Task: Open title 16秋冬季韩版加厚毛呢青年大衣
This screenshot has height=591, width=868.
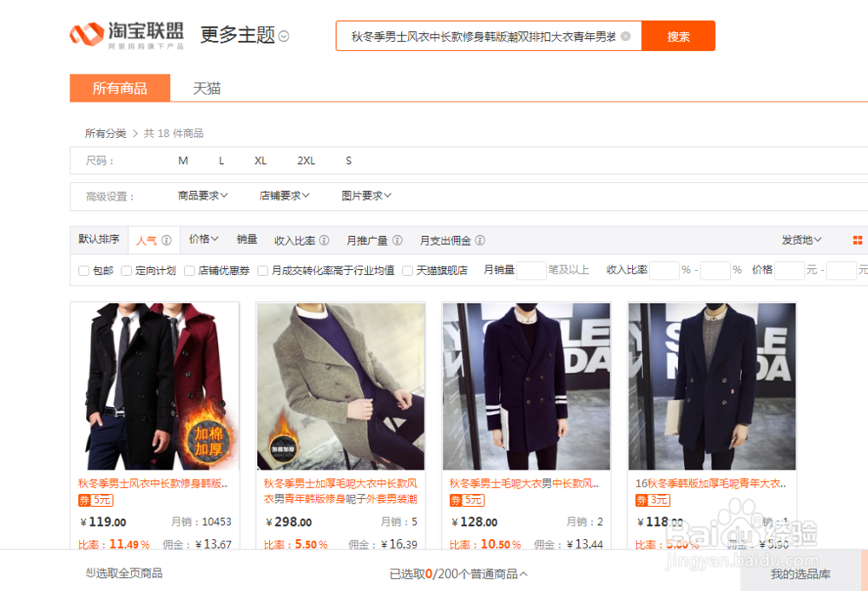Action: coord(711,483)
